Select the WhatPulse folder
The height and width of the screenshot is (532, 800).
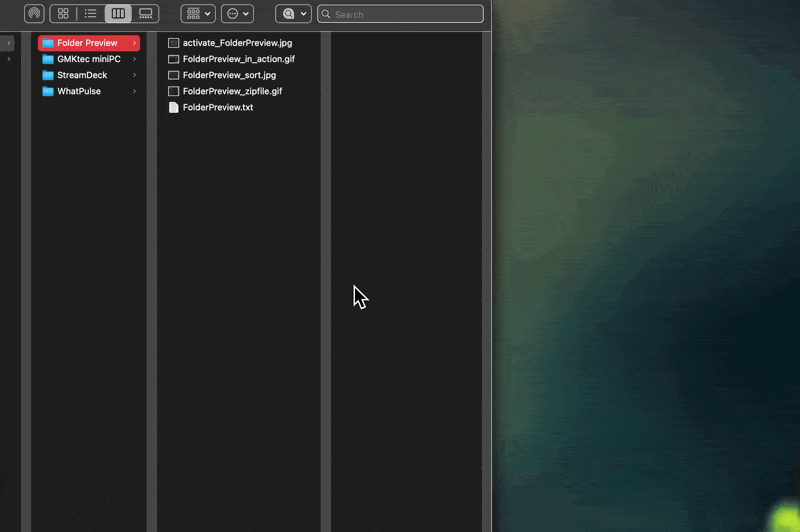78,91
